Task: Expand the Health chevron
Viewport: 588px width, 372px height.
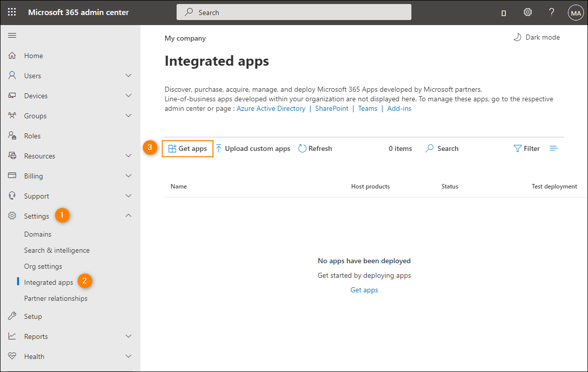Action: 128,356
